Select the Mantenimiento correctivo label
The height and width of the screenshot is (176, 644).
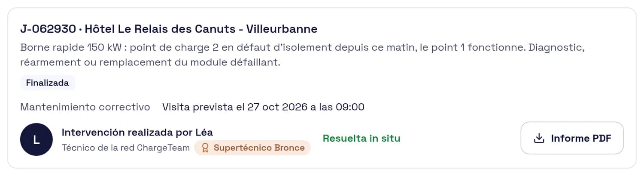click(x=85, y=107)
